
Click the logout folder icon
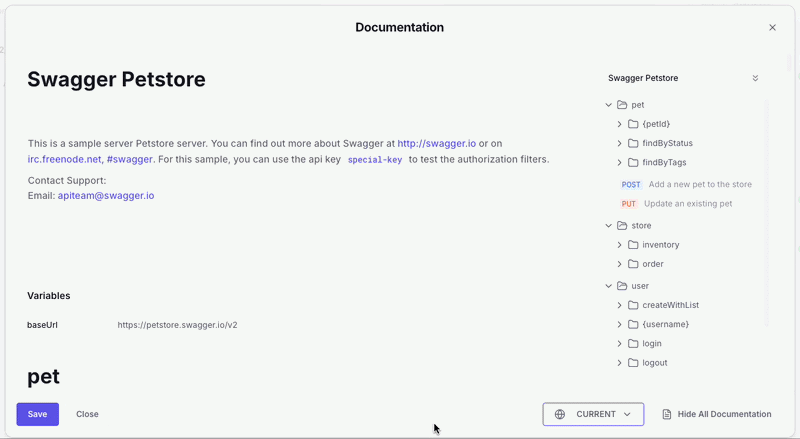coord(633,363)
